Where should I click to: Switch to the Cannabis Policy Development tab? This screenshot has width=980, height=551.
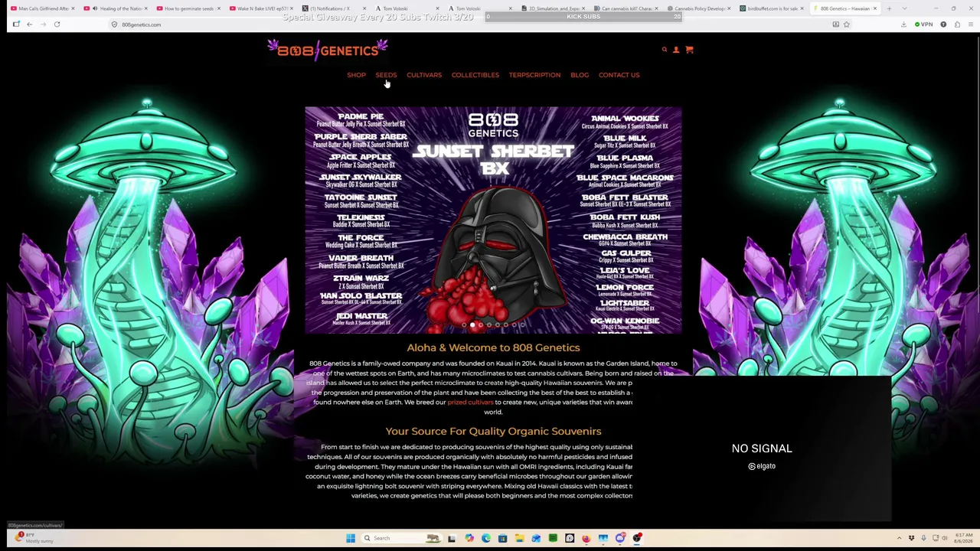pyautogui.click(x=695, y=8)
